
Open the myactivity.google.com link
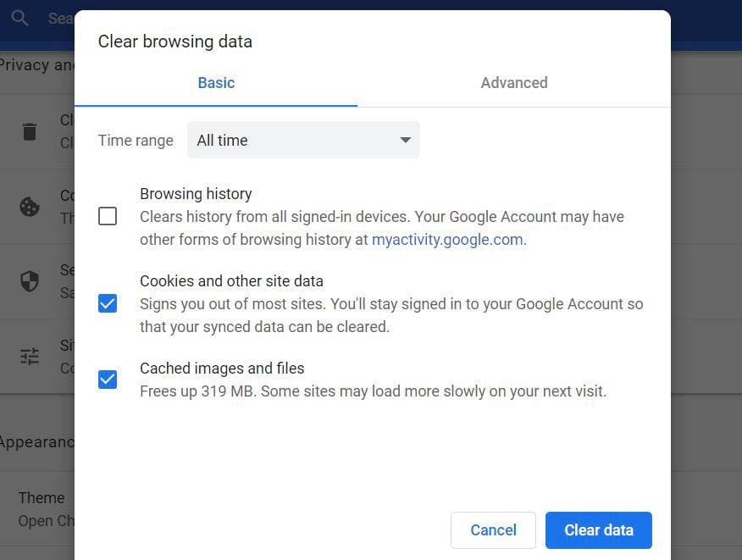pyautogui.click(x=447, y=240)
